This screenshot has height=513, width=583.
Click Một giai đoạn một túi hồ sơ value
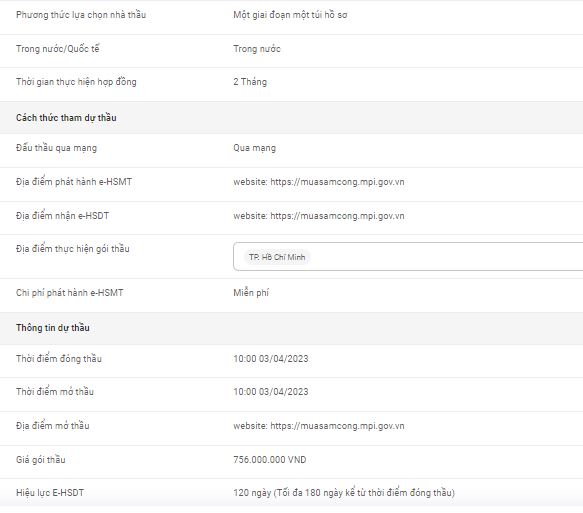290,15
